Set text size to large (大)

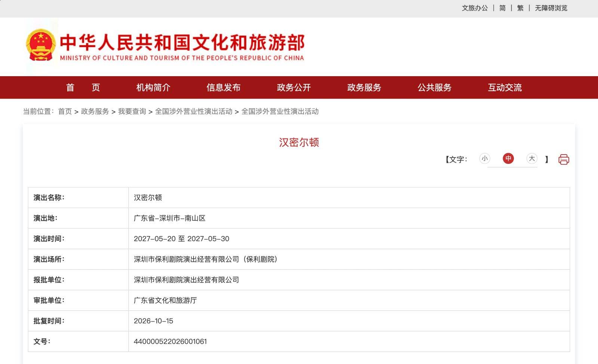coord(532,158)
